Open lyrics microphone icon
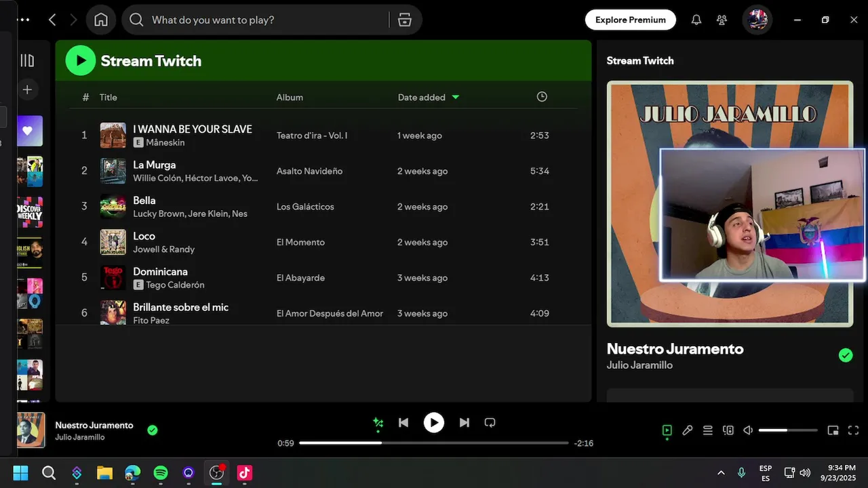Screen dimensions: 868x488 coord(688,430)
